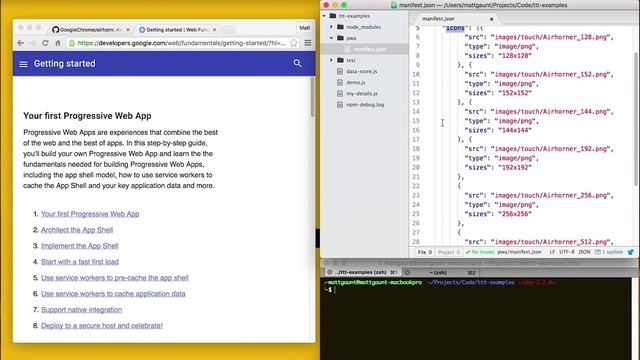Click the secure padlock in address bar
This screenshot has width=640, height=360.
tap(72, 43)
